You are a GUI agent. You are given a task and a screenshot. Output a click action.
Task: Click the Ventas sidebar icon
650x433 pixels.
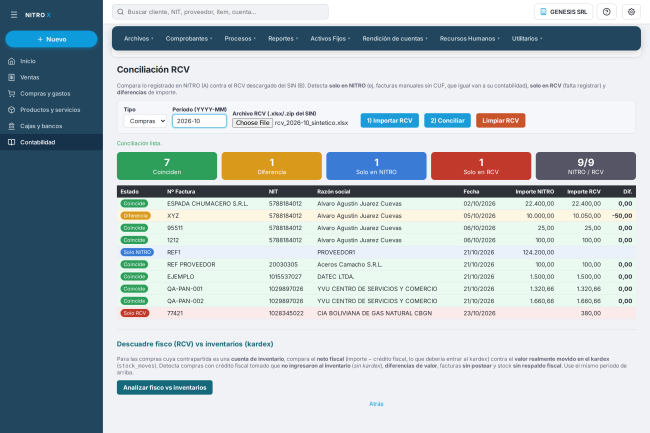pos(12,77)
